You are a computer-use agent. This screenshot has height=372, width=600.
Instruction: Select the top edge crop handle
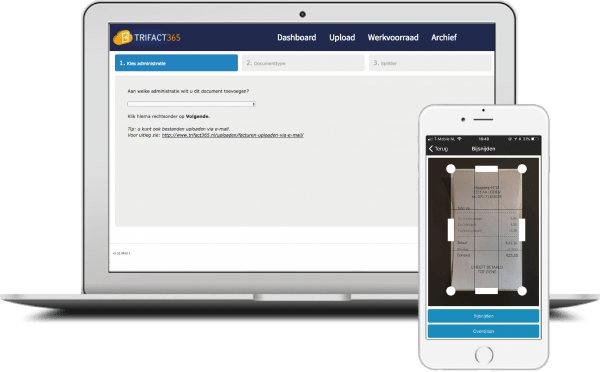(x=486, y=169)
